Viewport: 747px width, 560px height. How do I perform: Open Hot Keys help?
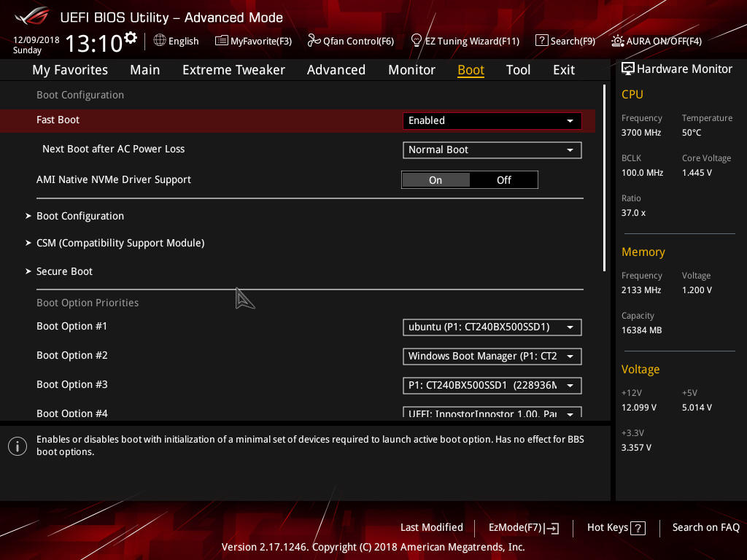tap(616, 528)
